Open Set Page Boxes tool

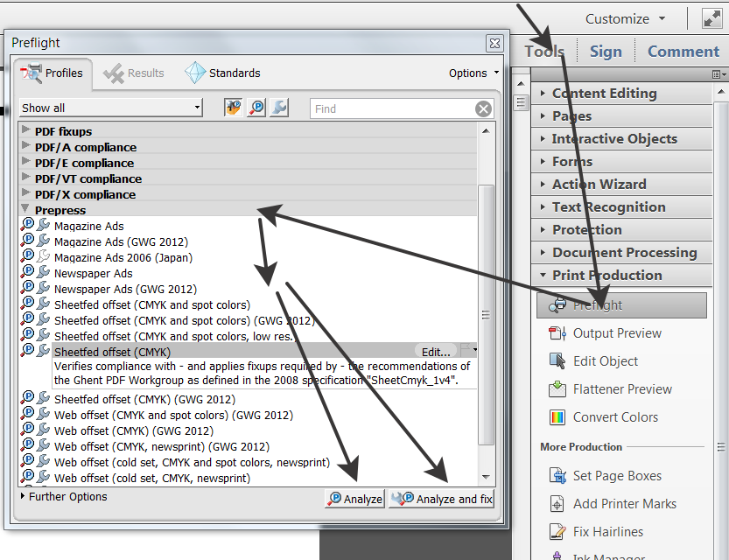(605, 475)
